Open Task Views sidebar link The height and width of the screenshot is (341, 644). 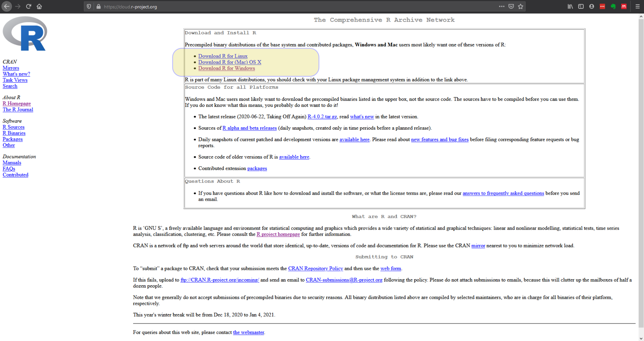click(15, 80)
